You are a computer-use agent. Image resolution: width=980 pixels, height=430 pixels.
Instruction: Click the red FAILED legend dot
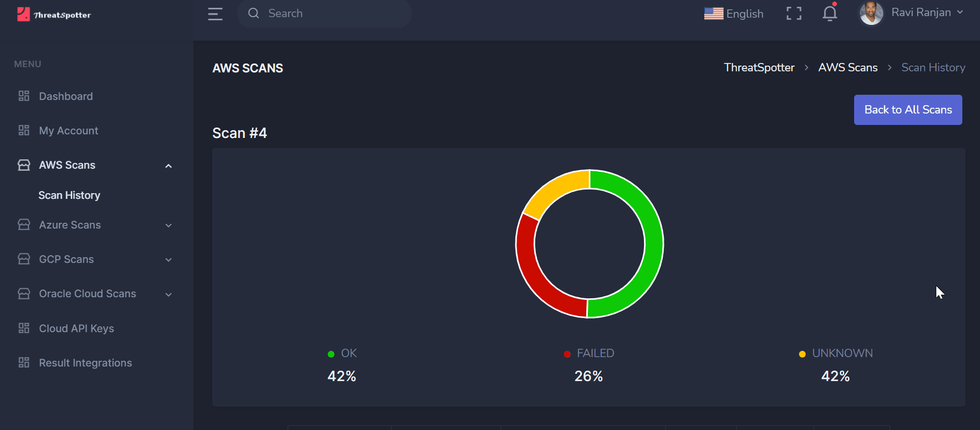click(567, 354)
